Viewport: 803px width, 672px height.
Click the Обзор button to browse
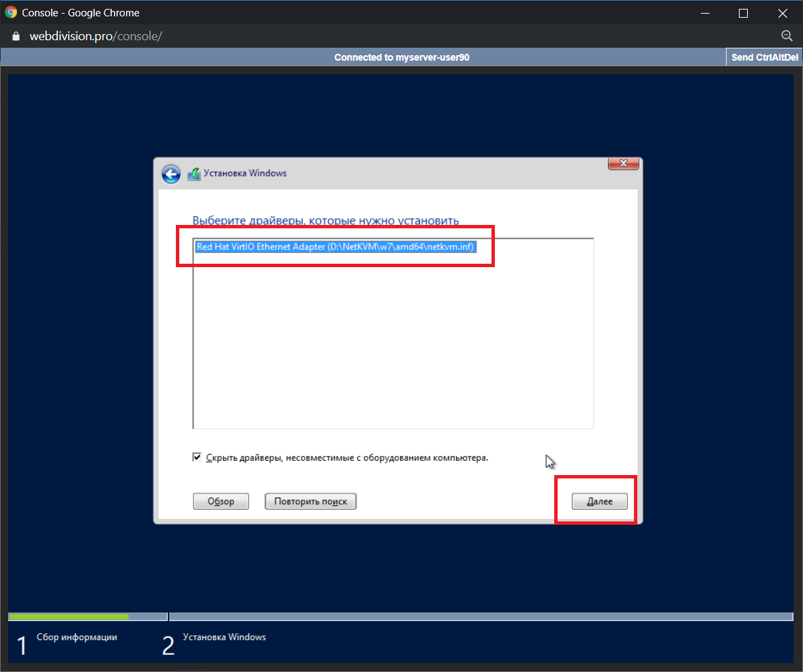tap(221, 502)
